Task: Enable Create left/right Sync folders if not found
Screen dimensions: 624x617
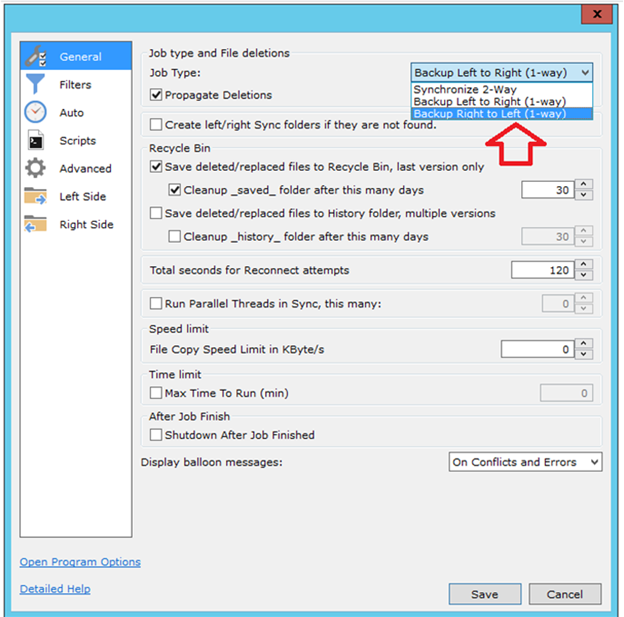Action: pos(156,125)
